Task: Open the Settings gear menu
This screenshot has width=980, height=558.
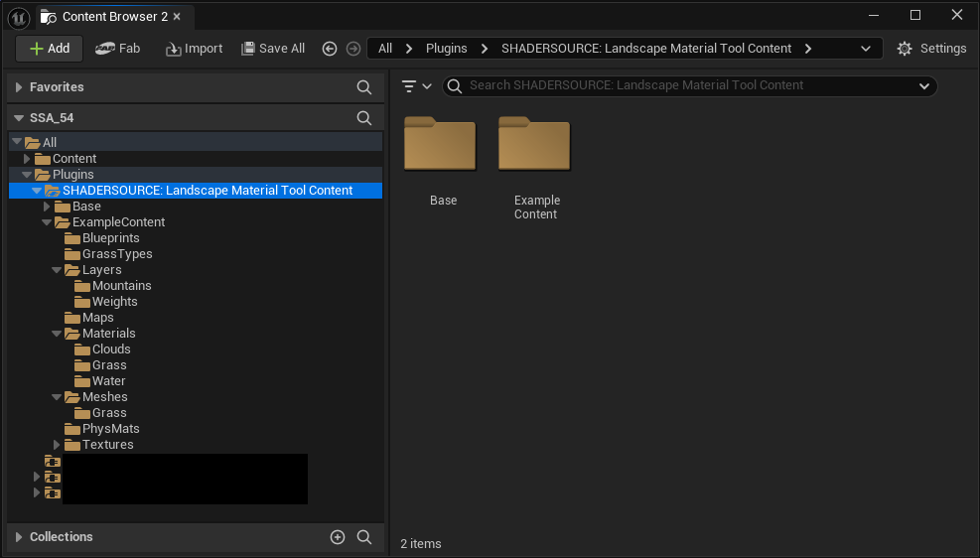Action: 930,49
